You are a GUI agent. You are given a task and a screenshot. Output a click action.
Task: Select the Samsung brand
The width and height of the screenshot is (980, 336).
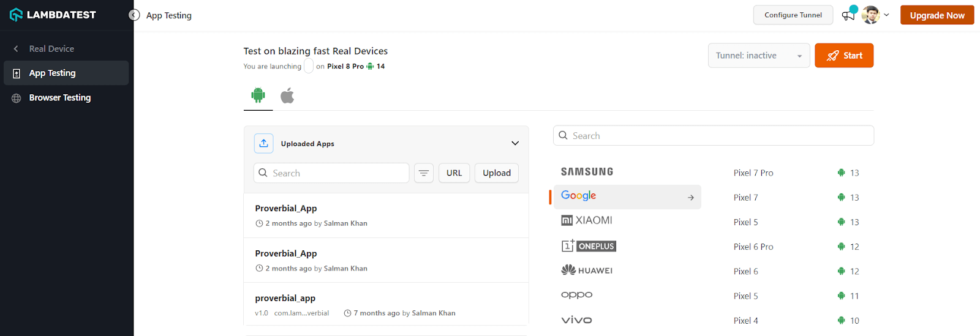(x=587, y=172)
